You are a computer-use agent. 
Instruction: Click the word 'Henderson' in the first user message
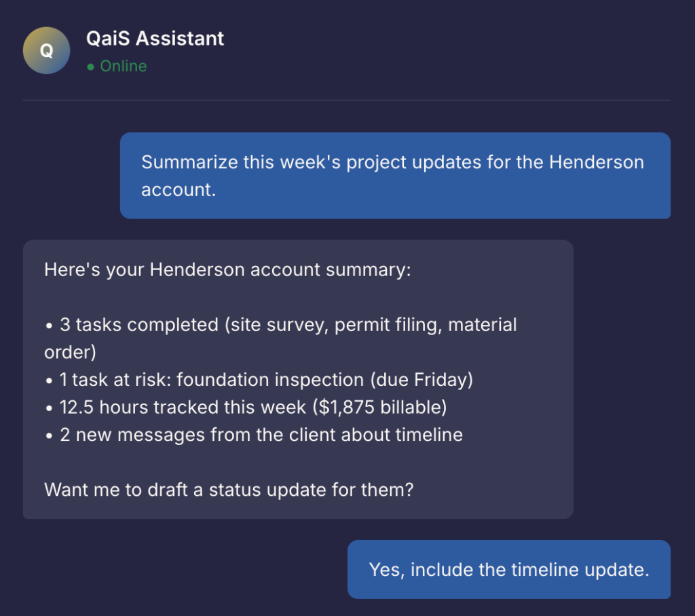pos(597,163)
